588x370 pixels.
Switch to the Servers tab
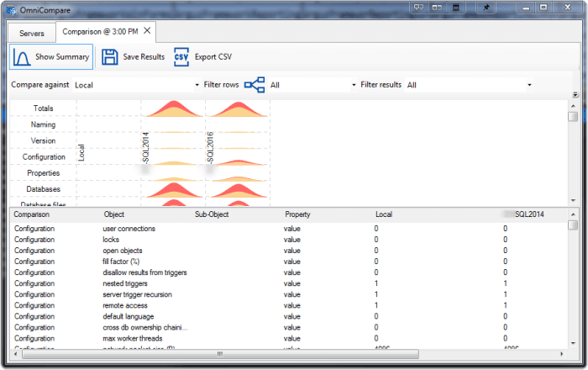click(x=32, y=34)
